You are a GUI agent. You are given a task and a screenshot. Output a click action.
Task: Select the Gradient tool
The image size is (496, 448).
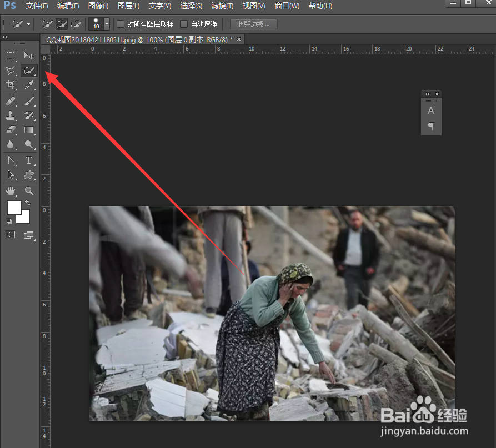pyautogui.click(x=29, y=130)
